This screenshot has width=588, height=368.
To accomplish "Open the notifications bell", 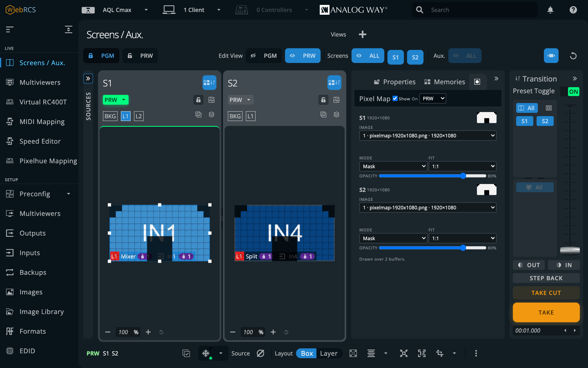I will click(x=550, y=10).
